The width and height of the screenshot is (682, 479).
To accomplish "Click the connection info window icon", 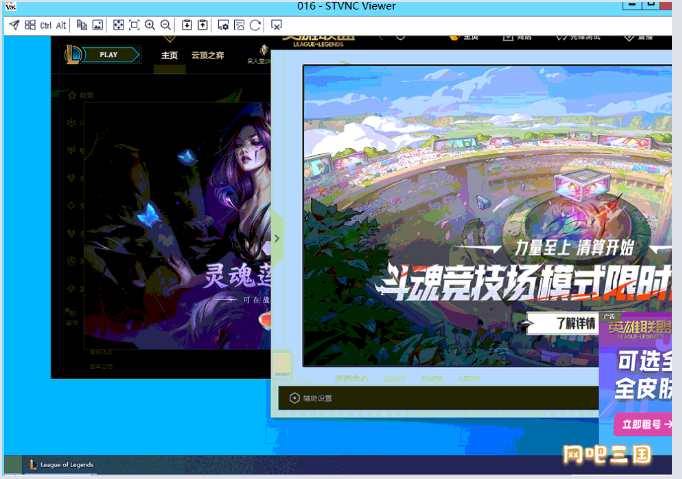I will tap(239, 25).
